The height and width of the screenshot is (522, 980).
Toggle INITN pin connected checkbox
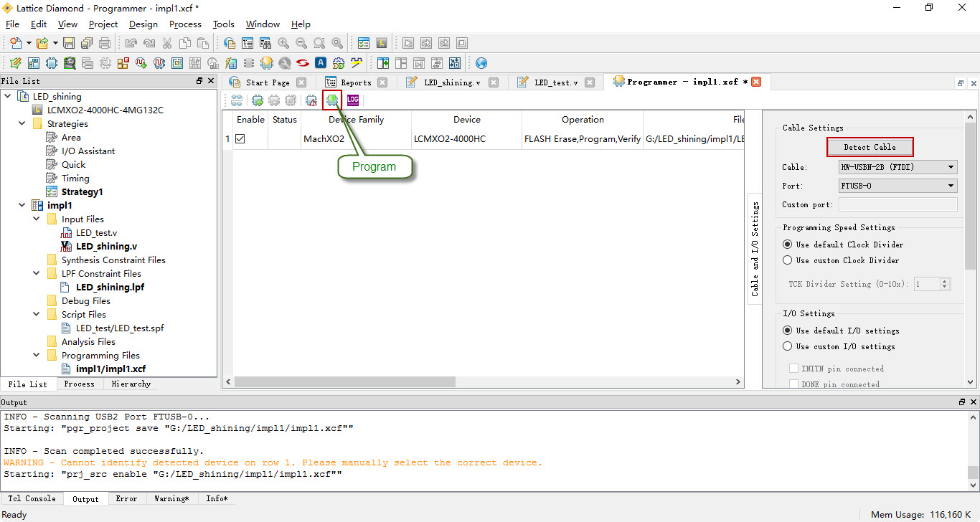pyautogui.click(x=793, y=369)
